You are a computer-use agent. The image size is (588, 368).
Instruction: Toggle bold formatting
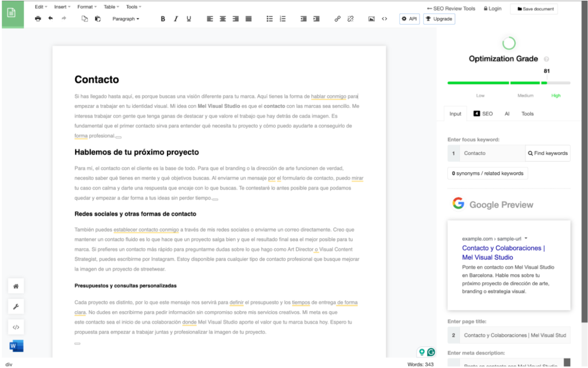pyautogui.click(x=163, y=19)
